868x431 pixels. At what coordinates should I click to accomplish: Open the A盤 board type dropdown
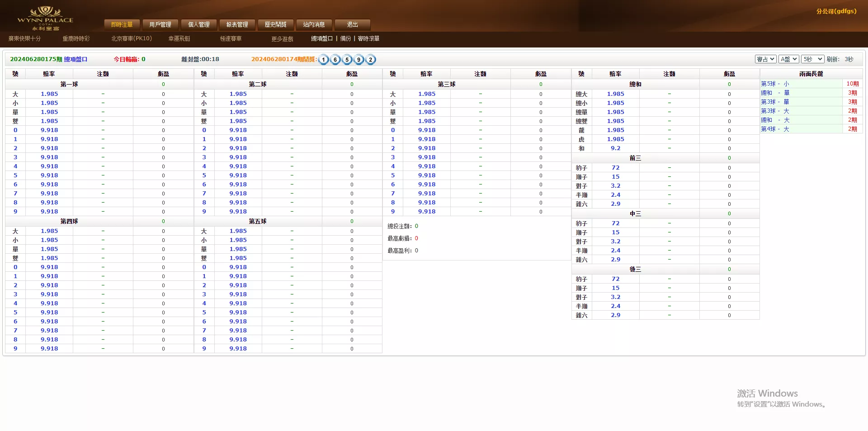[x=788, y=59]
